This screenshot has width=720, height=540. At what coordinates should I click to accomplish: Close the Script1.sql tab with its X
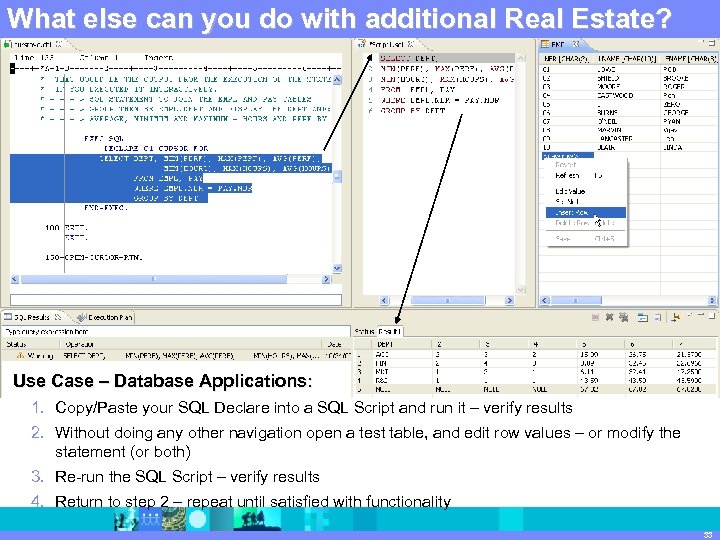[411, 44]
